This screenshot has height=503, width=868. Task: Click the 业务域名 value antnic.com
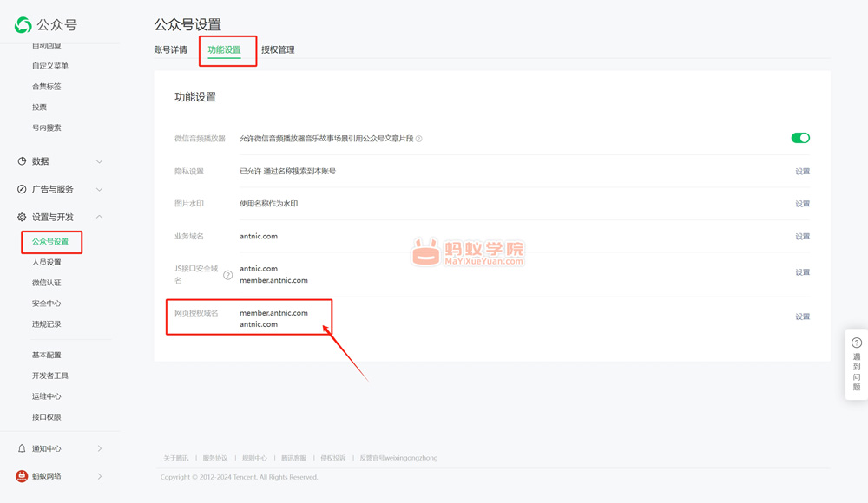coord(259,236)
